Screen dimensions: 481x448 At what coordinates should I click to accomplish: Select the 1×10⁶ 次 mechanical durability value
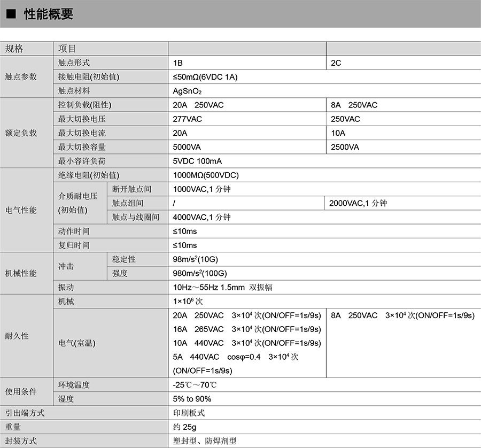(x=188, y=301)
